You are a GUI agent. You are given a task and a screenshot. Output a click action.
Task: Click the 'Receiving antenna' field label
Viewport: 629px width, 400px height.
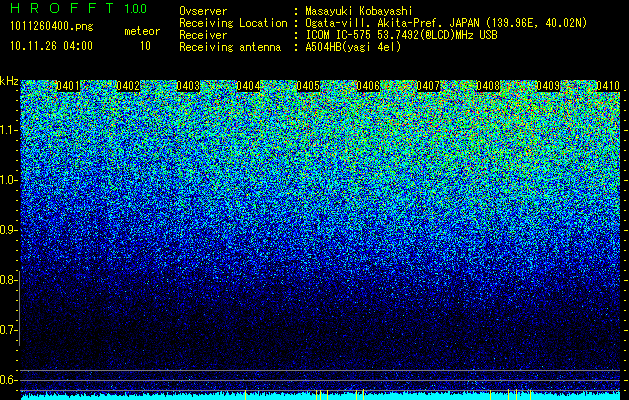point(230,47)
